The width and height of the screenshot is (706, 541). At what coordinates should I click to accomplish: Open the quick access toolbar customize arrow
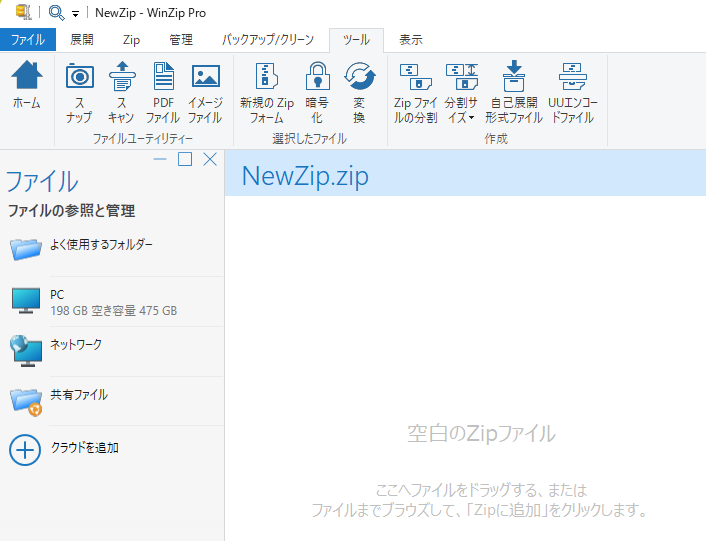[75, 14]
